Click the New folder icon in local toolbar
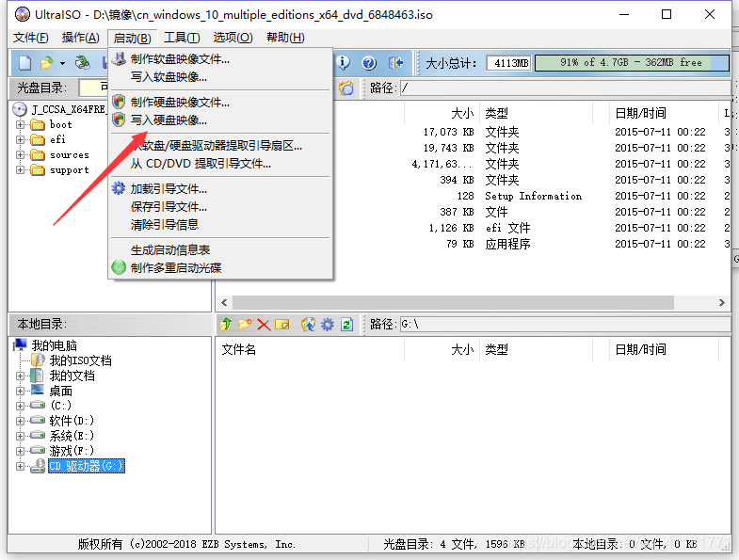 tap(245, 325)
